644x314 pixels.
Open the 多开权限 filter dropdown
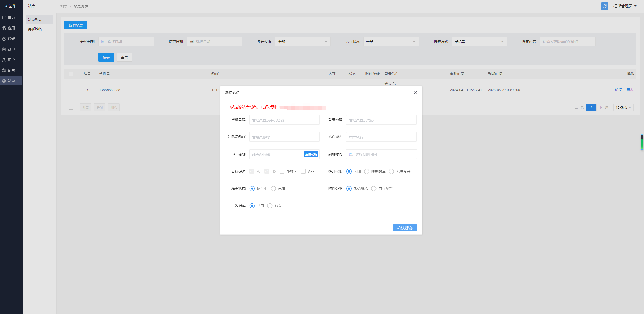coord(302,42)
